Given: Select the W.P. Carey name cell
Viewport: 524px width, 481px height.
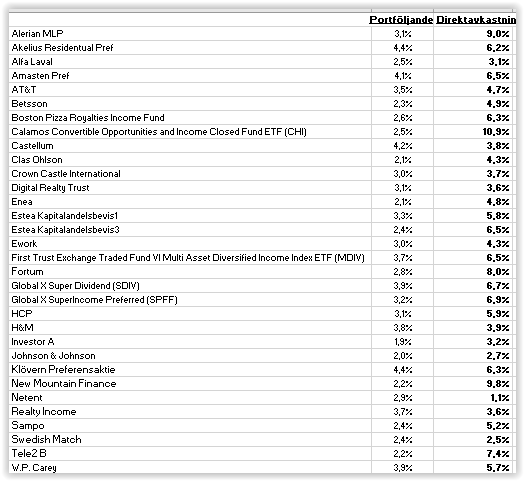Looking at the screenshot, I should pyautogui.click(x=190, y=467).
